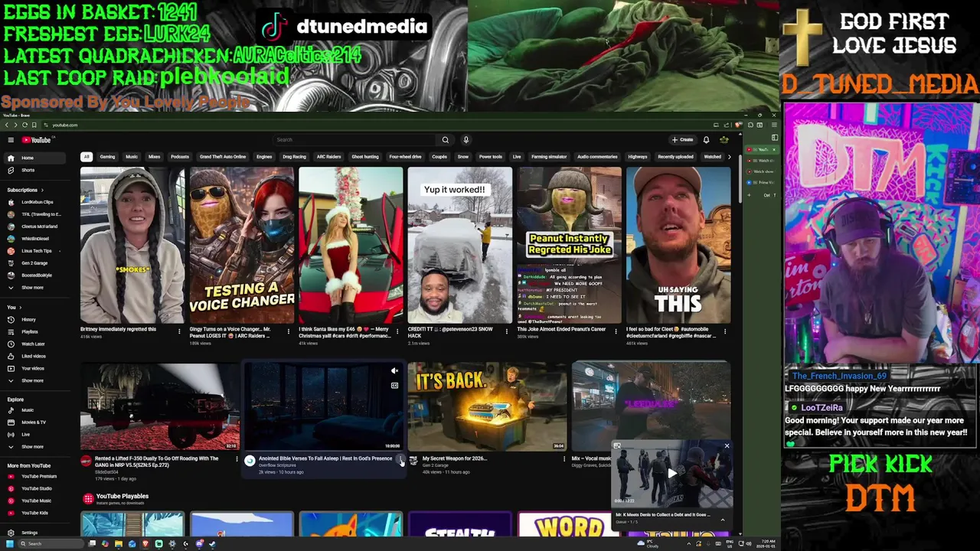
Task: Play the mini player video
Action: (x=671, y=473)
